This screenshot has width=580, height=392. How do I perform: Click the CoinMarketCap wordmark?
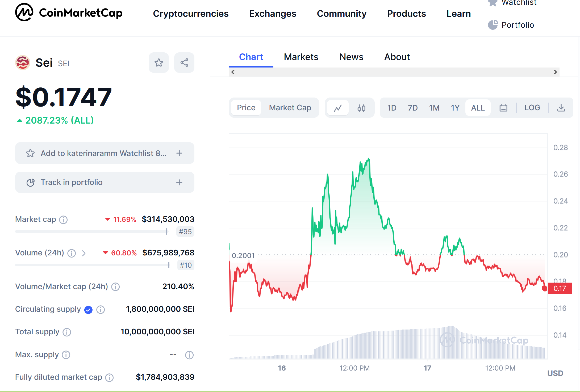click(x=81, y=13)
